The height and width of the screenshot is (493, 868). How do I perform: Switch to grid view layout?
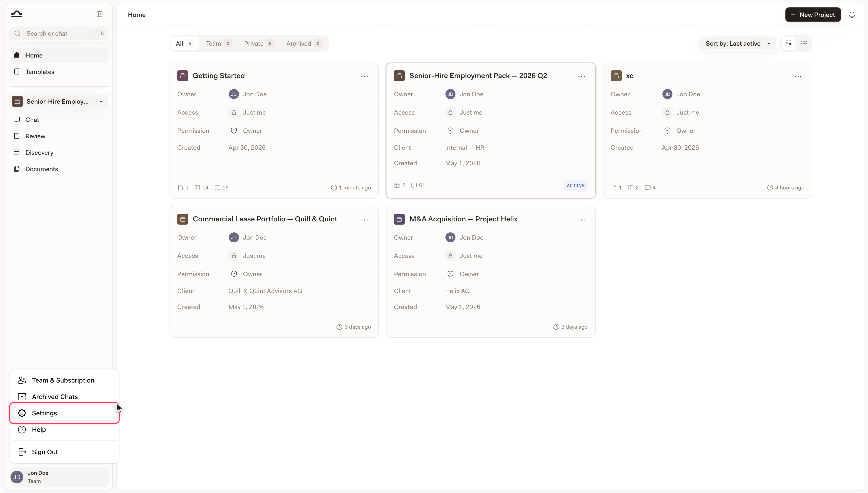(x=788, y=43)
